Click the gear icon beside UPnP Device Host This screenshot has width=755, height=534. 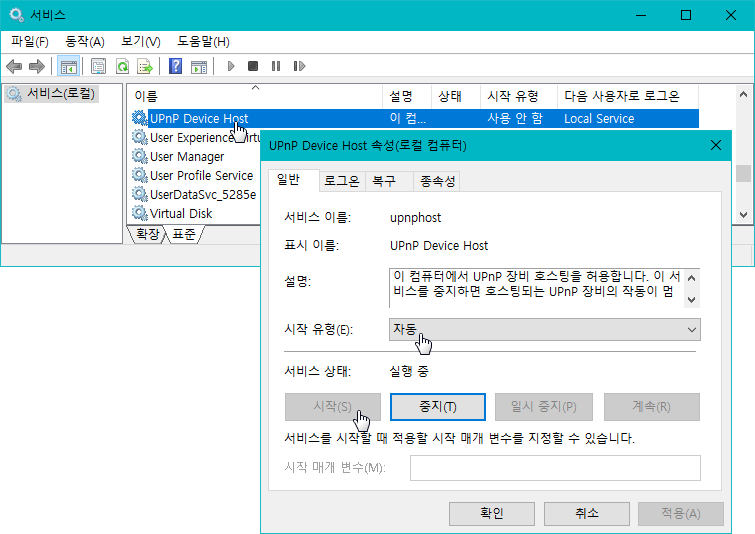[140, 118]
